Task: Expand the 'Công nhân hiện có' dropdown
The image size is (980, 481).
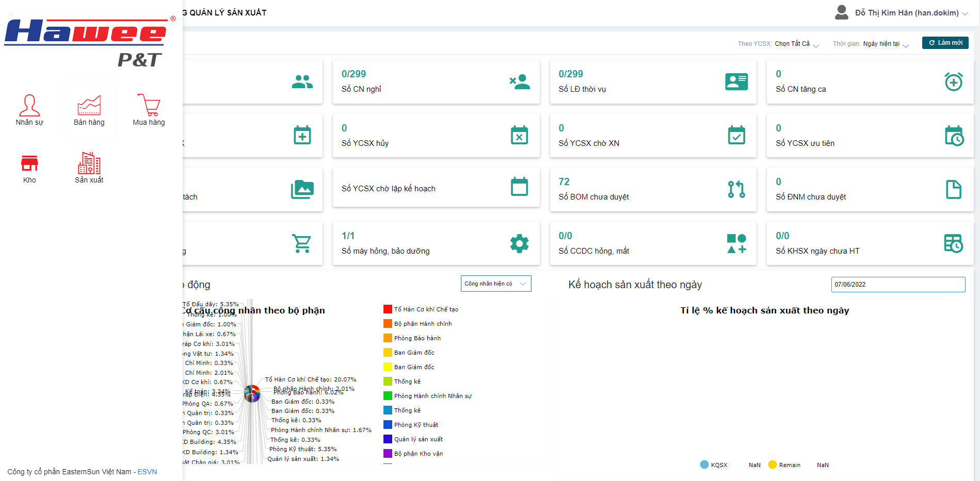Action: [x=495, y=284]
